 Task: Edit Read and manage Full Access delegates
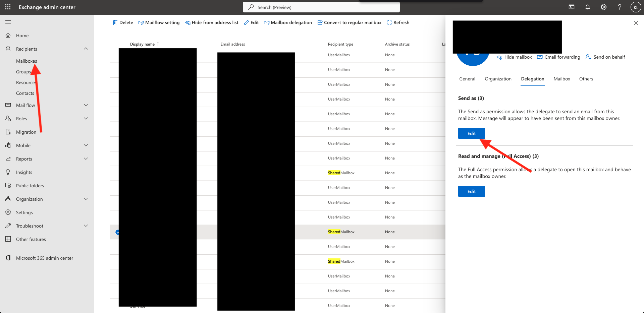(471, 191)
